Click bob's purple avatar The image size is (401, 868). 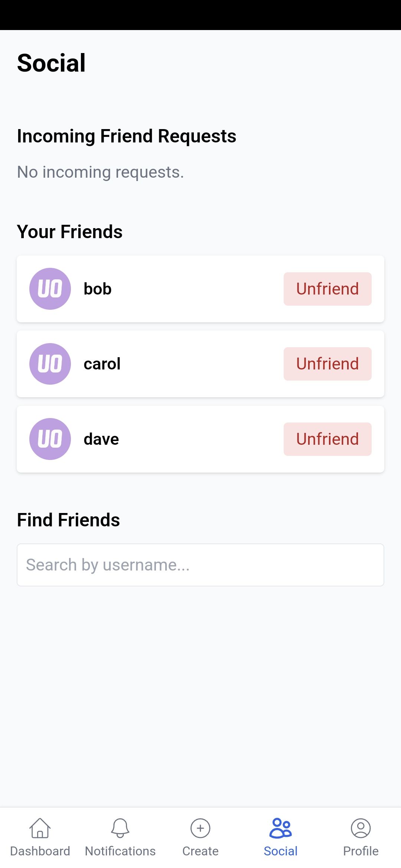50,289
